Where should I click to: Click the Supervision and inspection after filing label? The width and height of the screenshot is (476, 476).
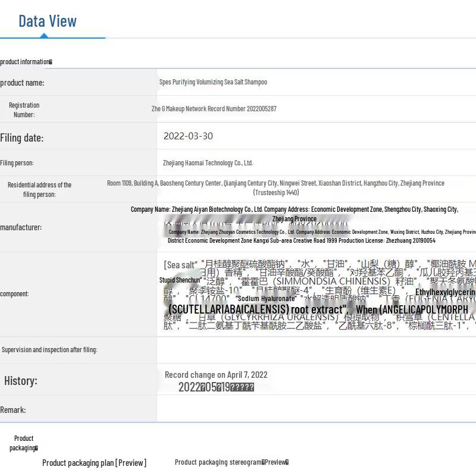[x=49, y=350]
